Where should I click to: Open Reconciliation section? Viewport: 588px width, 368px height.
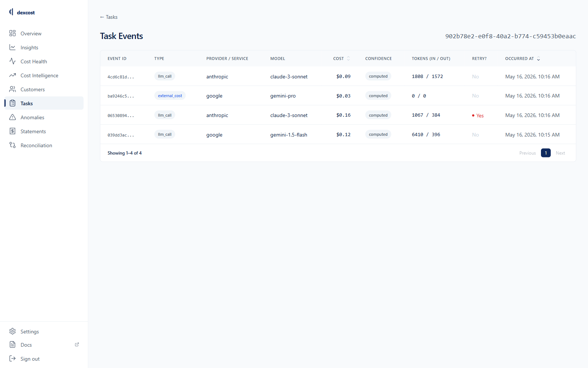pyautogui.click(x=44, y=145)
